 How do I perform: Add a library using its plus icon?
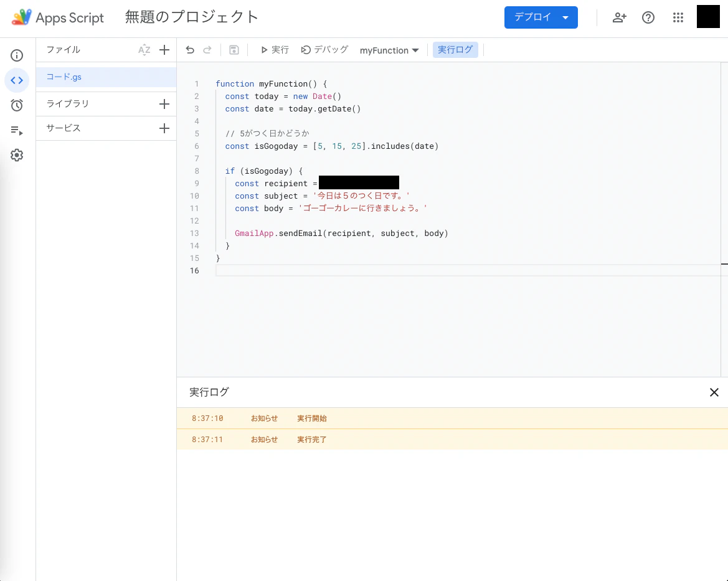164,103
